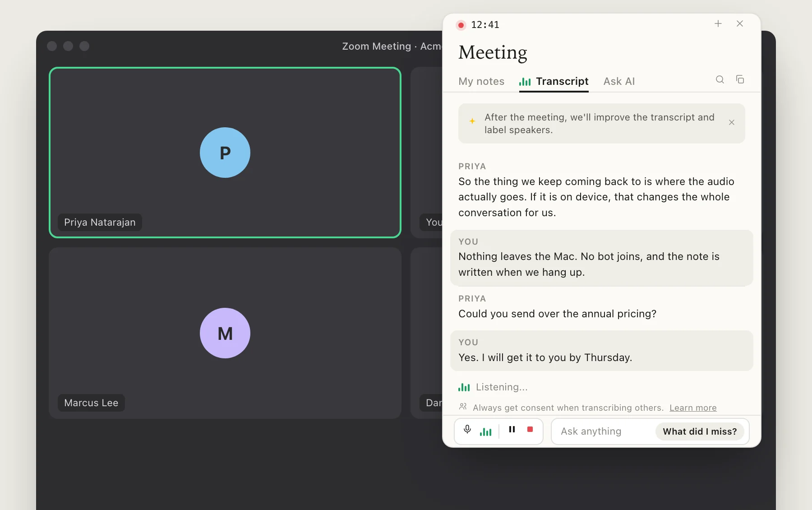Click the 'Nothing leaves the Mac' transcript entry
The height and width of the screenshot is (510, 812).
pos(602,258)
